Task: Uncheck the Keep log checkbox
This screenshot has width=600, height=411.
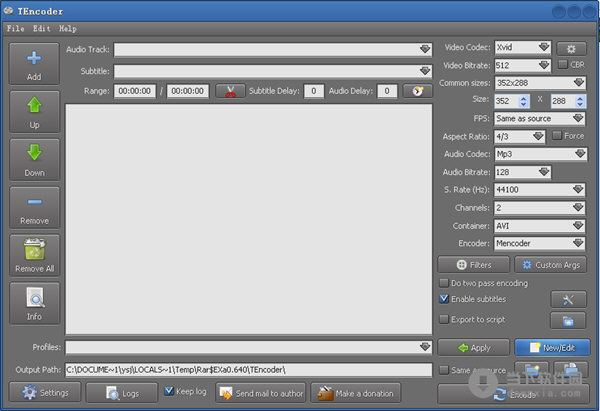Action: point(169,391)
